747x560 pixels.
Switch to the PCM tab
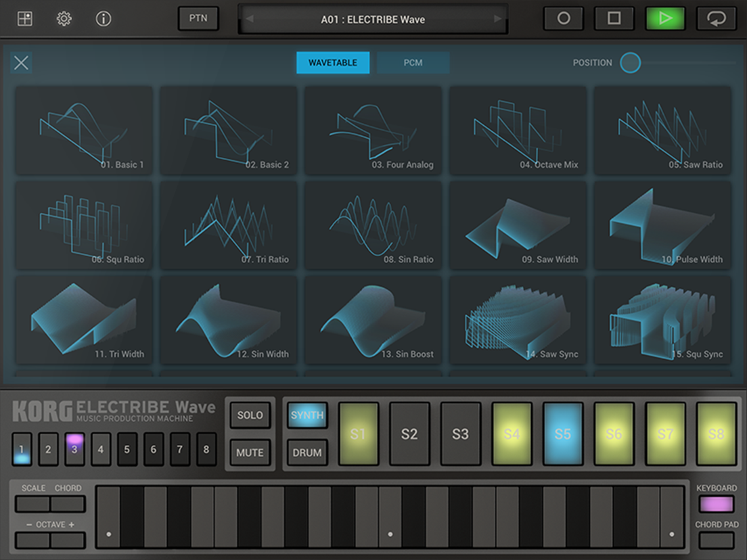413,62
